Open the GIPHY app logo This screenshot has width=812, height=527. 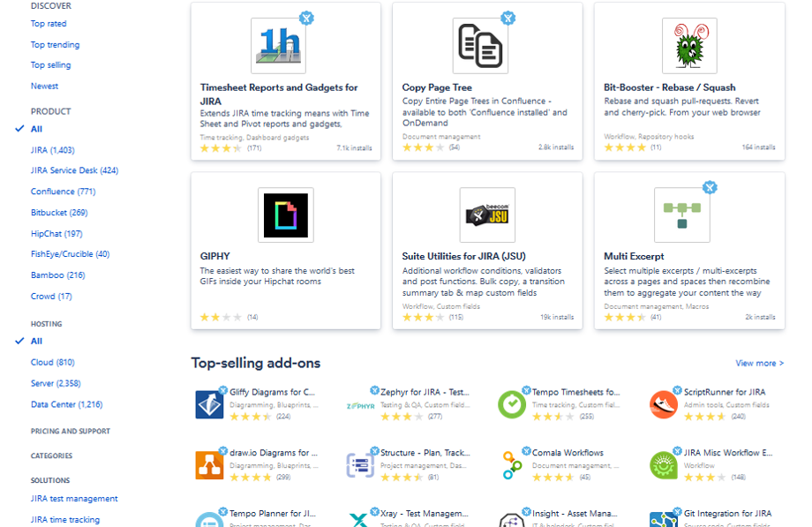pyautogui.click(x=285, y=215)
